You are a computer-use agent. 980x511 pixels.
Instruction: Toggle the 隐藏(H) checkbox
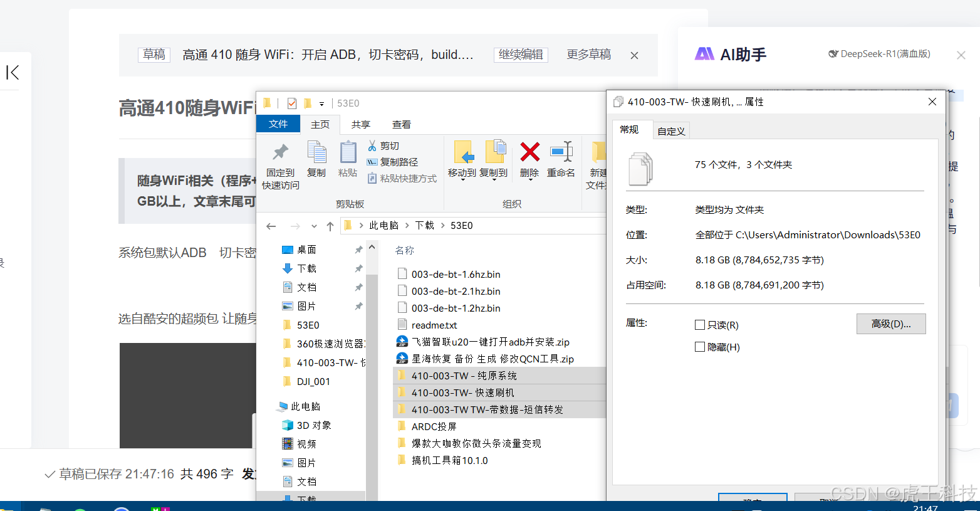(x=700, y=347)
